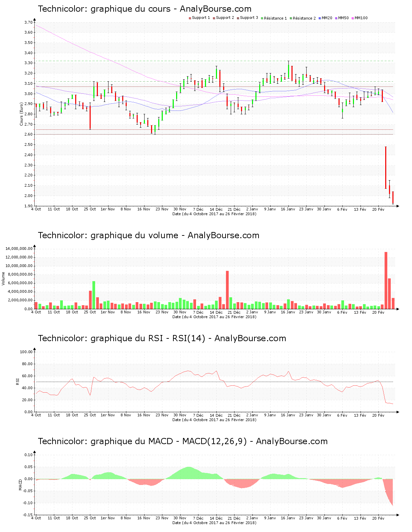The width and height of the screenshot is (412, 532).
Task: Click '30 Nov' date on the RSI chart
Action: (180, 415)
